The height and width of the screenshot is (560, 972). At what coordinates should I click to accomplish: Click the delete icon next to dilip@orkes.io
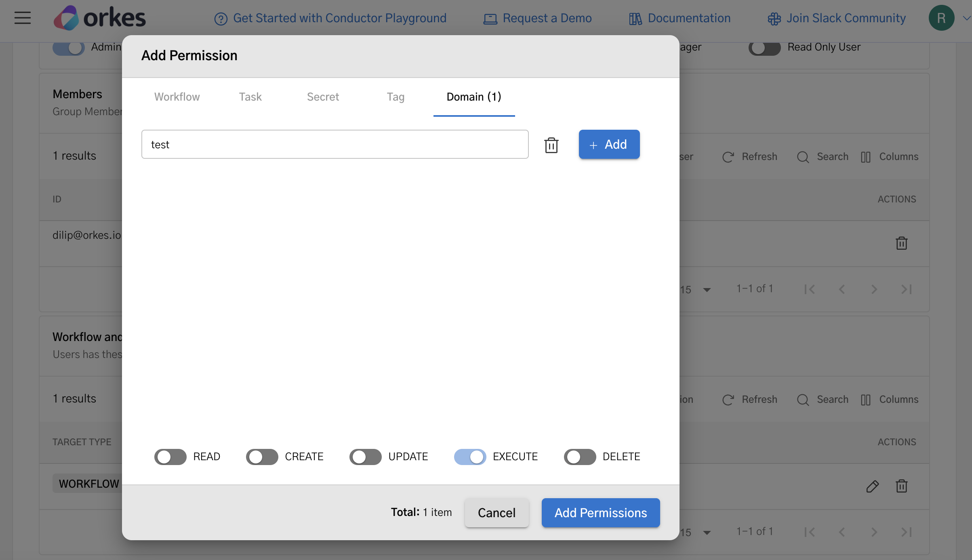(901, 243)
